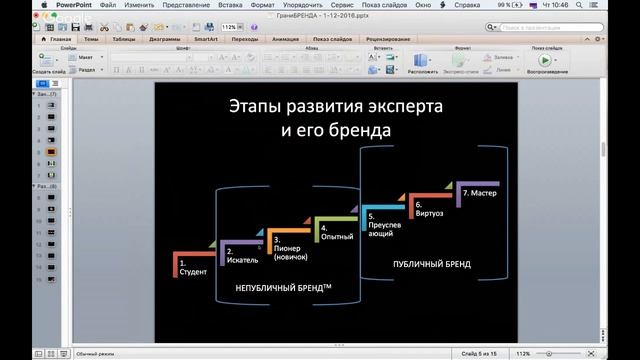
Task: Click the '1. Студент' step on slide
Action: (x=193, y=268)
